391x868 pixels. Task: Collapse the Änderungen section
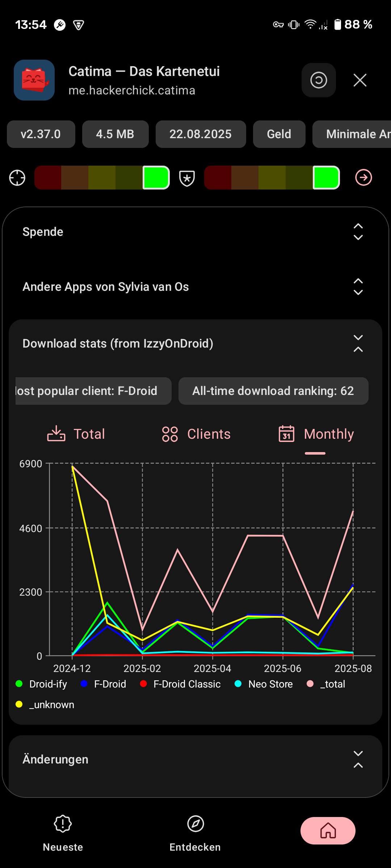pyautogui.click(x=358, y=759)
